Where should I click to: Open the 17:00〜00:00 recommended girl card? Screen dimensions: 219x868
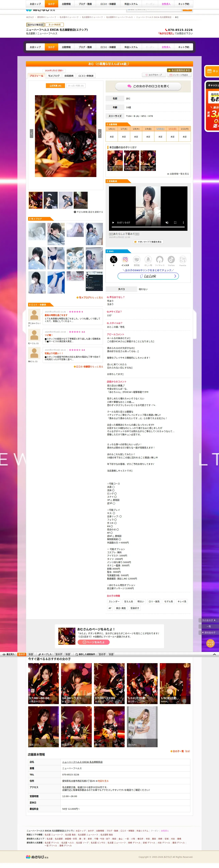(43, 683)
